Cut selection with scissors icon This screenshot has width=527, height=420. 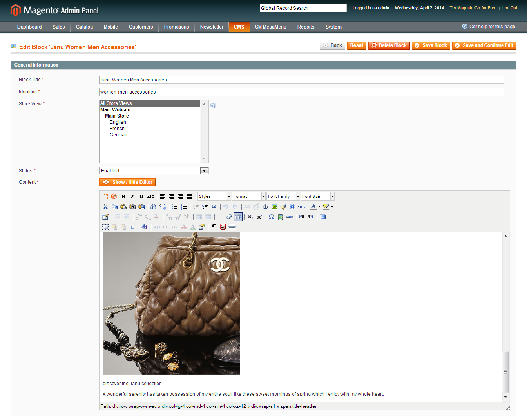[x=105, y=206]
